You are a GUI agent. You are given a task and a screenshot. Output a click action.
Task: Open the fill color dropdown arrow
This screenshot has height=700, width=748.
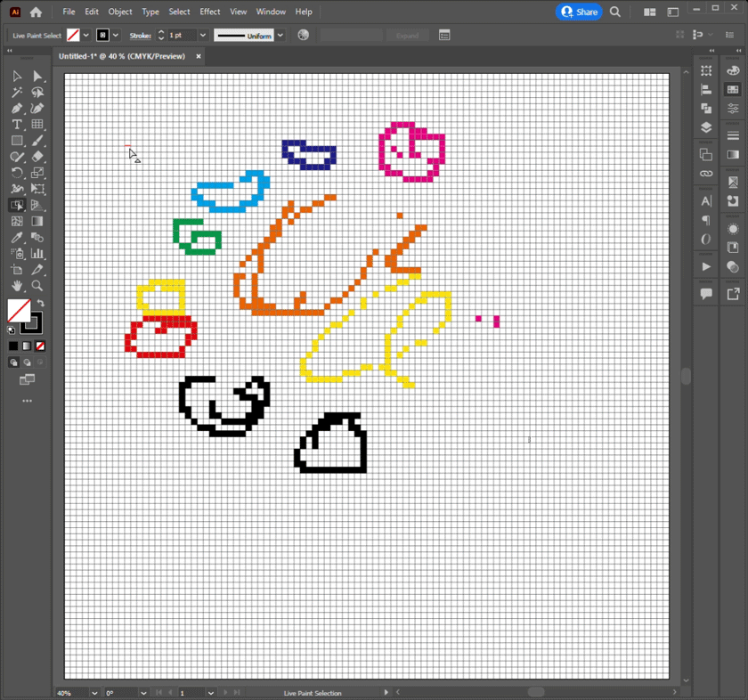85,36
